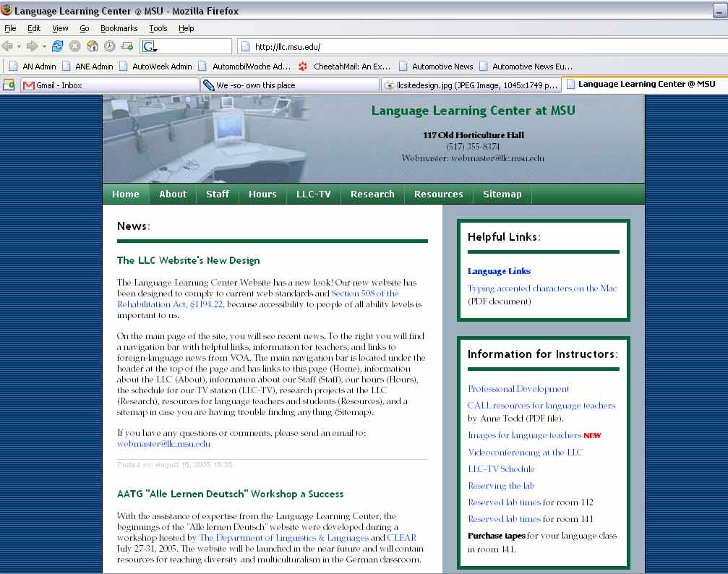The height and width of the screenshot is (574, 728).
Task: Click the CheetahMail paw bookmark icon
Action: (x=303, y=67)
